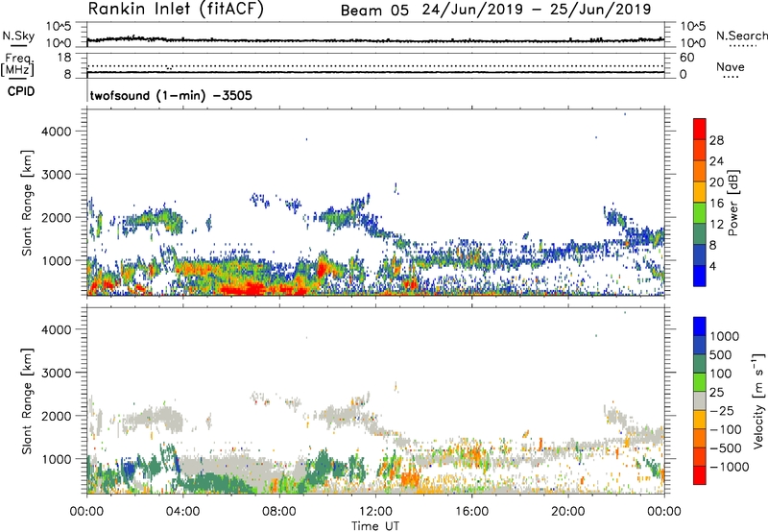Viewport: 768px width, 532px height.
Task: Pick the blue Velocity segment above 1000
Action: pyautogui.click(x=700, y=326)
